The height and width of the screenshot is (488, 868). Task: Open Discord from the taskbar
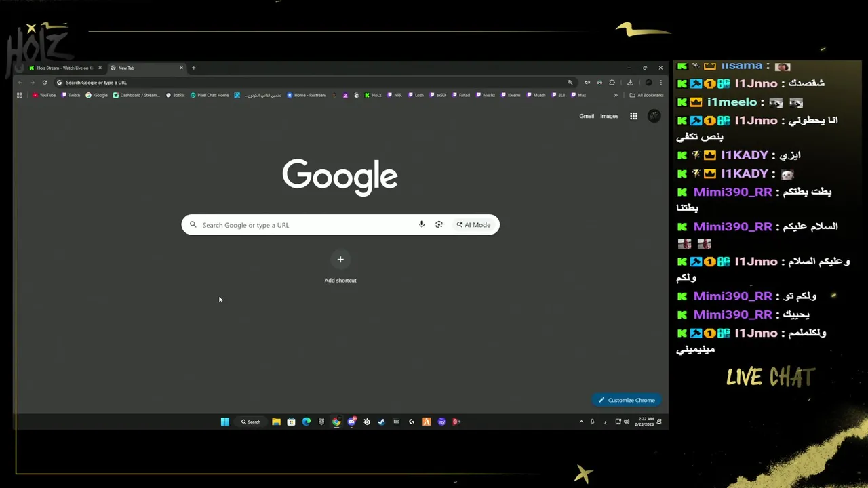pos(351,422)
